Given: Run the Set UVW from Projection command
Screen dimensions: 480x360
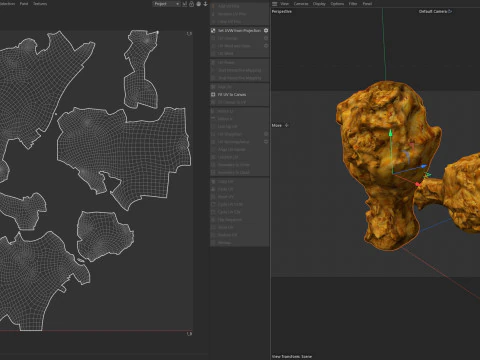Looking at the screenshot, I should point(239,30).
